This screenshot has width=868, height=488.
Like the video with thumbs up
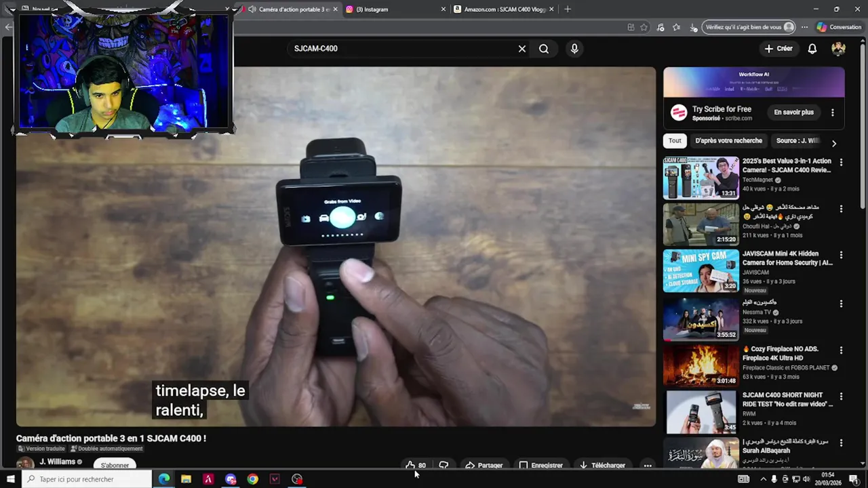tap(416, 466)
